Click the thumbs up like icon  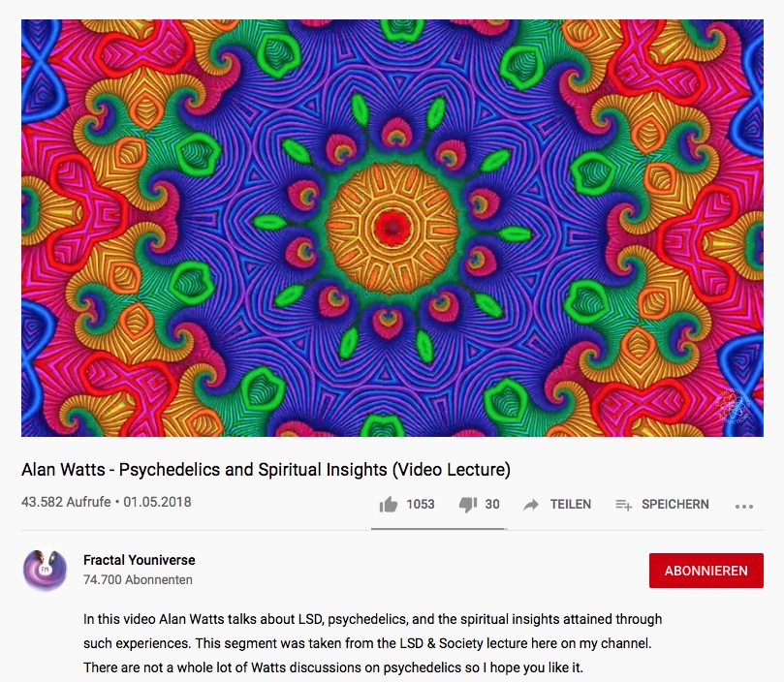[x=389, y=505]
